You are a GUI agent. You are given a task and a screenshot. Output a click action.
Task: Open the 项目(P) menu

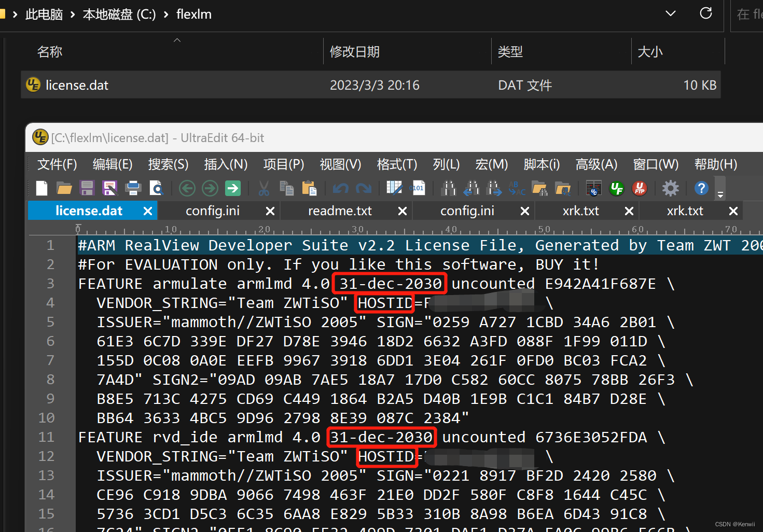pos(284,164)
